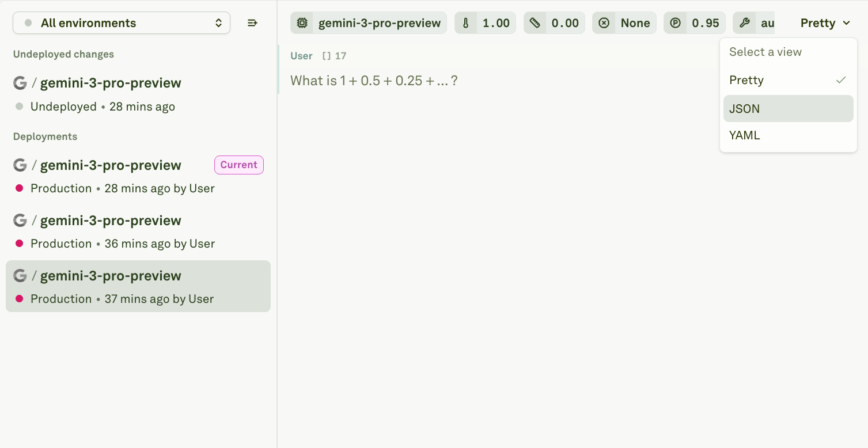Click the User message role label

tap(301, 56)
